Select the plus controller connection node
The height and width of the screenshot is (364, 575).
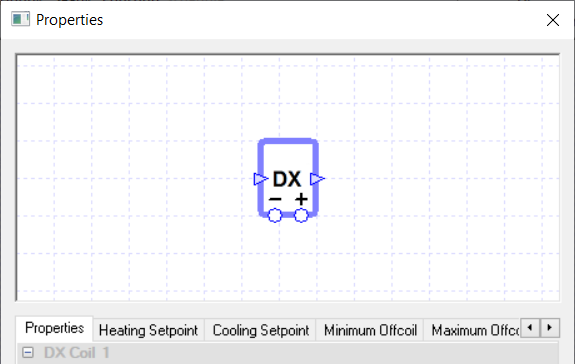pyautogui.click(x=301, y=215)
